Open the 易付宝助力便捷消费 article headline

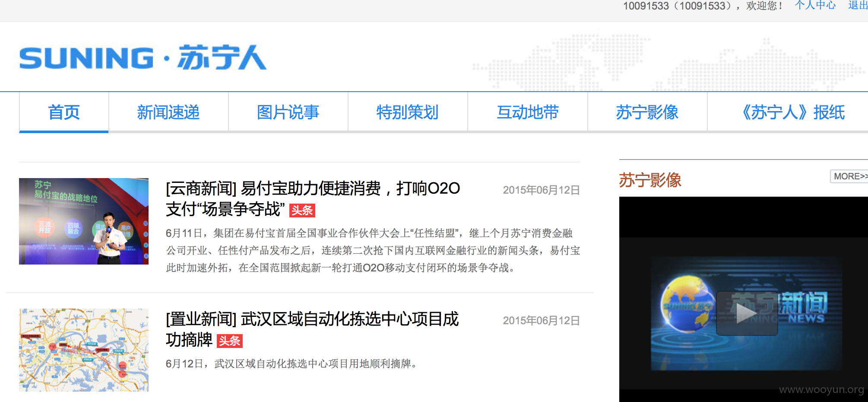coord(313,198)
